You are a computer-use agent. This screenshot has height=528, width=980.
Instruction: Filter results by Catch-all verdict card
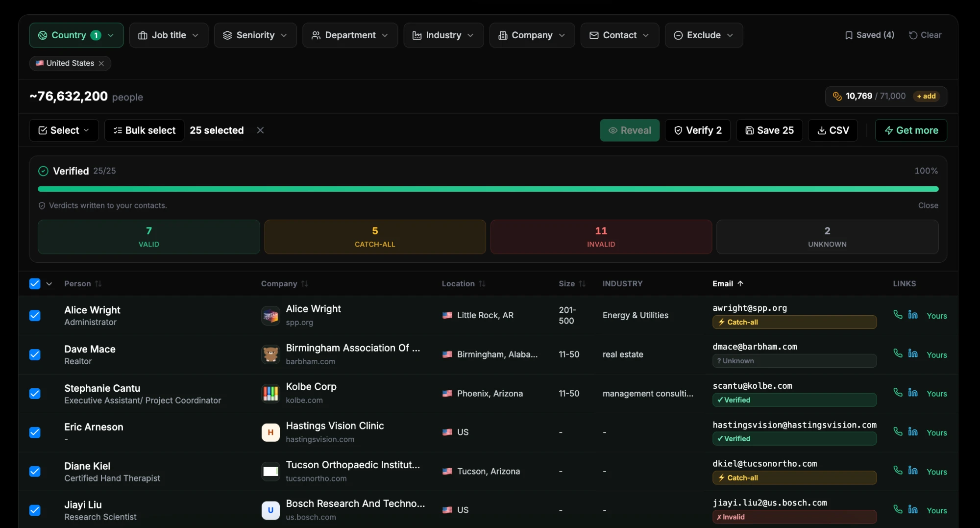tap(375, 237)
